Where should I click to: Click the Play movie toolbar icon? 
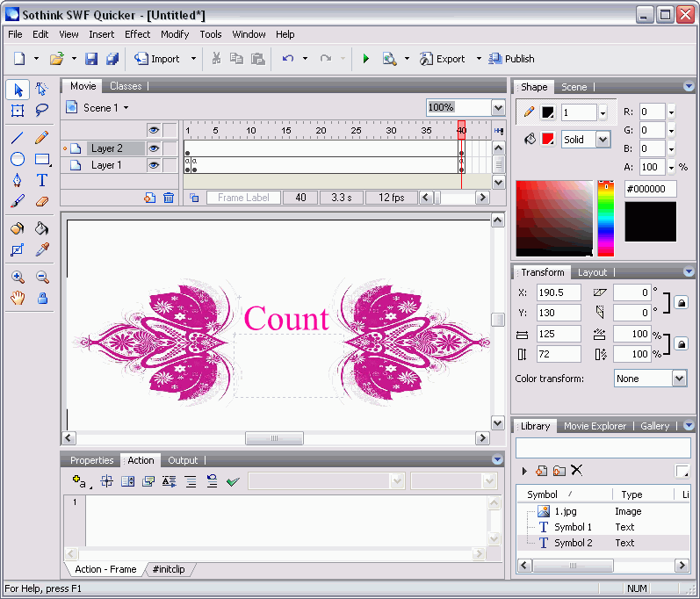coord(365,59)
